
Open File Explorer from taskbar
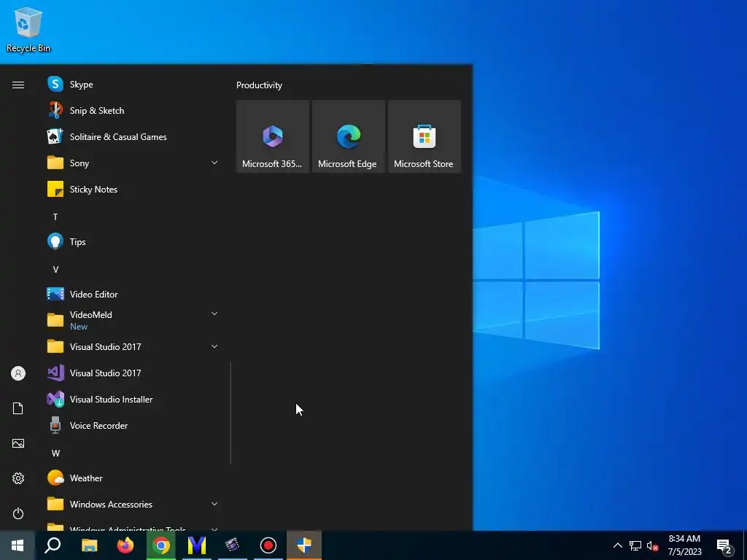click(89, 545)
